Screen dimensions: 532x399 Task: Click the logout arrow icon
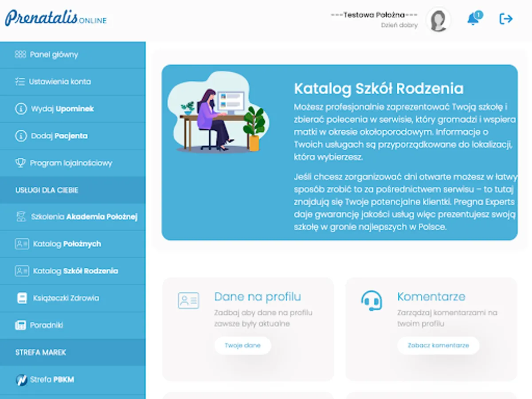[x=506, y=19]
